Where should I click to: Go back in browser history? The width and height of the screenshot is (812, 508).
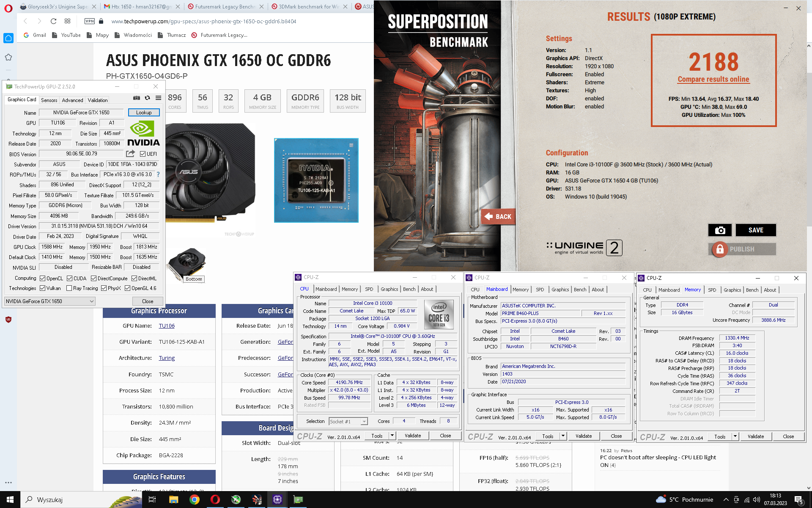[x=25, y=21]
